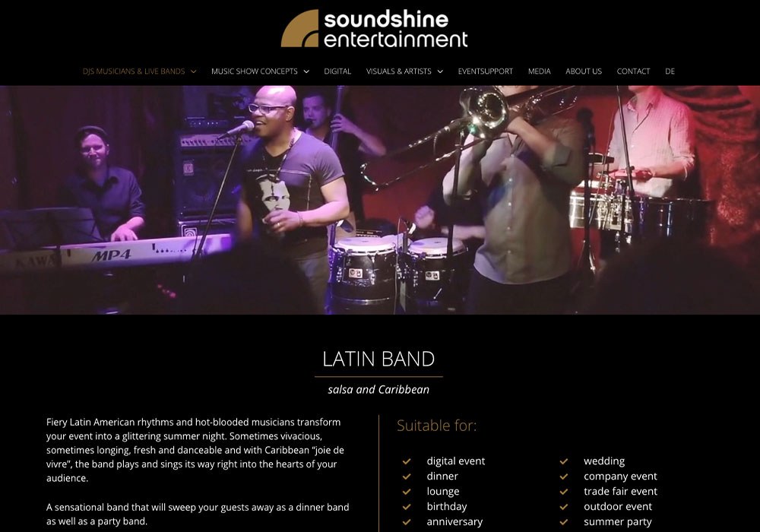760x532 pixels.
Task: Switch language to DE
Action: [x=670, y=71]
